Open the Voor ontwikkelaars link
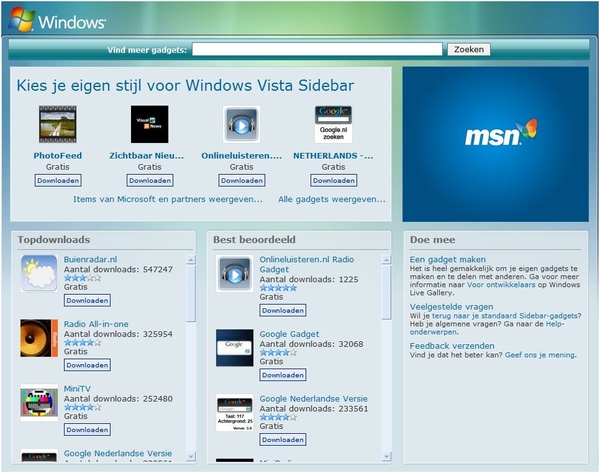 click(501, 285)
